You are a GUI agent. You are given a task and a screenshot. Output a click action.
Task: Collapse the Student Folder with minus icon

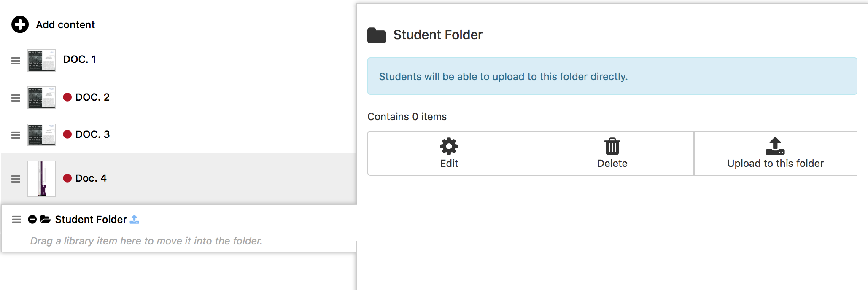click(x=32, y=219)
